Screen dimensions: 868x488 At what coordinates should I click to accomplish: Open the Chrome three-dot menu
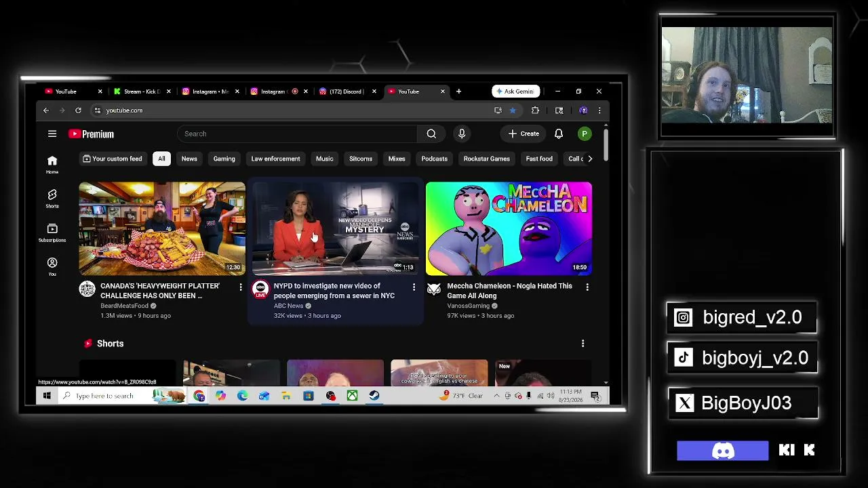599,110
